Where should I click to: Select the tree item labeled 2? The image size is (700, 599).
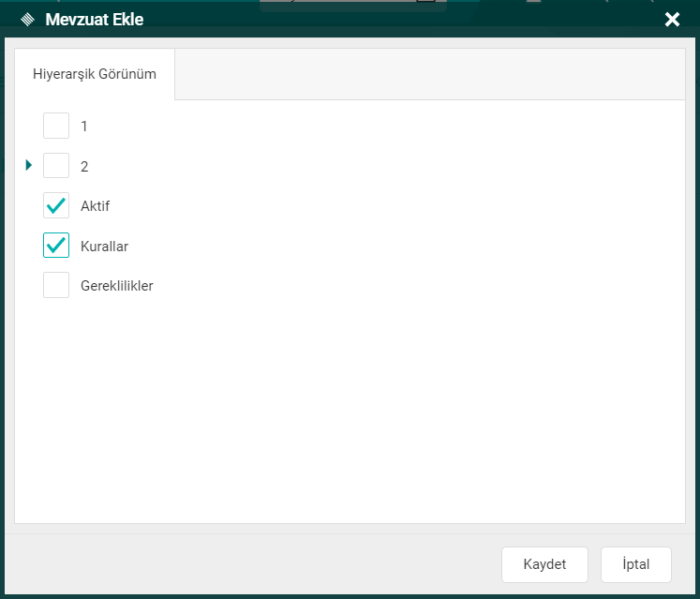pyautogui.click(x=84, y=166)
